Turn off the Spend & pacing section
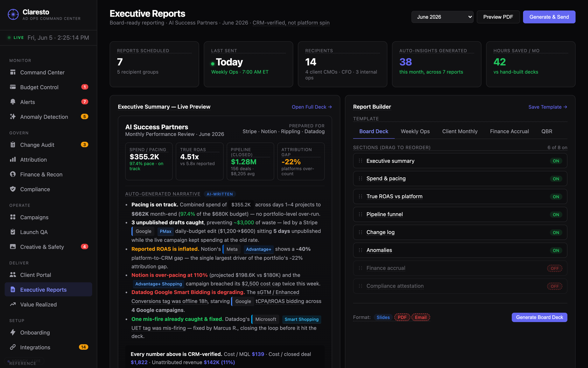 pyautogui.click(x=556, y=179)
